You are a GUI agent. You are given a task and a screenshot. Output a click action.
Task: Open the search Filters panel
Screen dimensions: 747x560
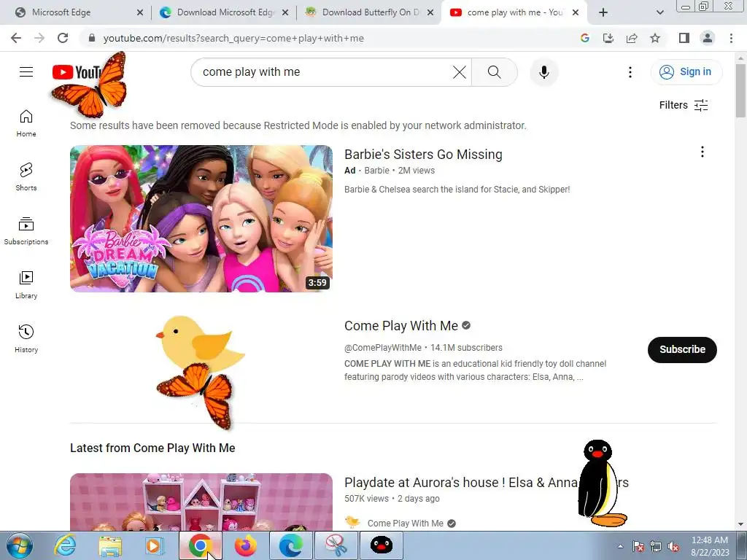point(684,105)
